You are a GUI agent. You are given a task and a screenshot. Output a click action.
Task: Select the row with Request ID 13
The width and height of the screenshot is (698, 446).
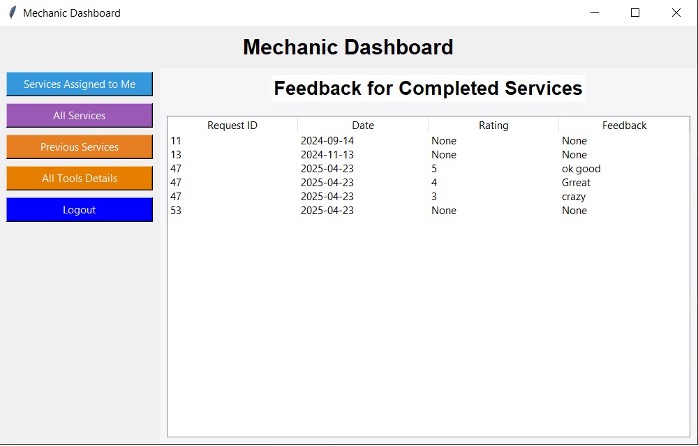click(429, 154)
